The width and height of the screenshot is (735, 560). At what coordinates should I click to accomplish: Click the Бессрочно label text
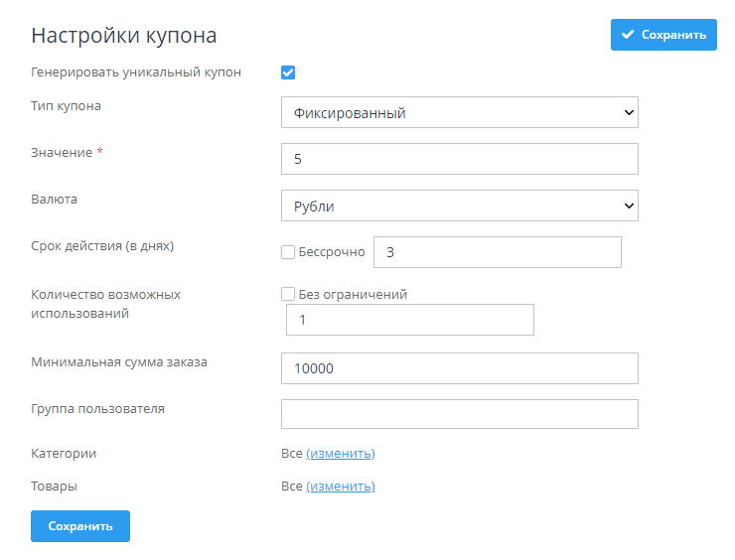332,252
